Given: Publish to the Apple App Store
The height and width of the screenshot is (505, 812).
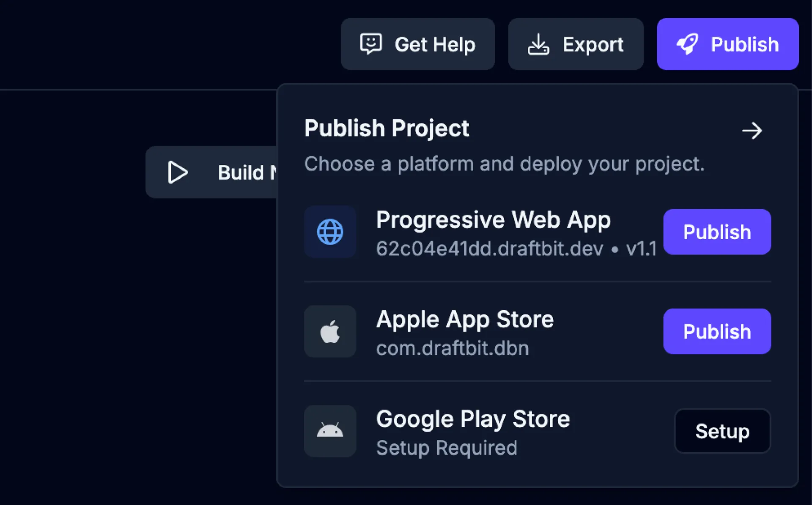Looking at the screenshot, I should [x=717, y=331].
